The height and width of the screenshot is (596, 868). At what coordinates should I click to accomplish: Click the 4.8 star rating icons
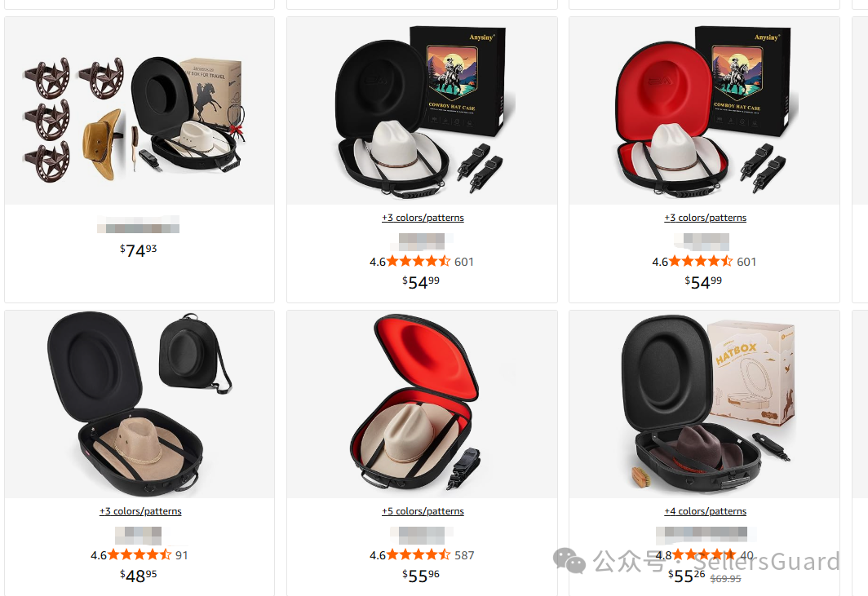[704, 554]
